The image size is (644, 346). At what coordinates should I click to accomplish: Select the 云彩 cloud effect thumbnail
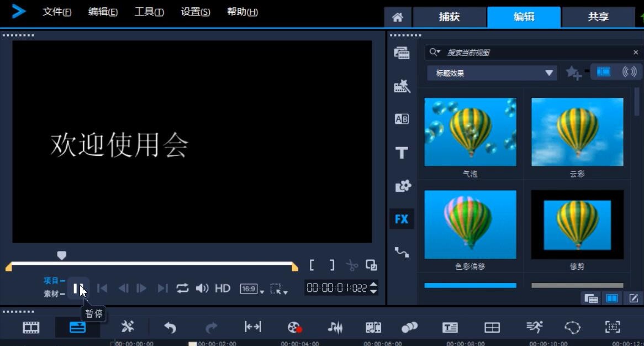tap(577, 132)
